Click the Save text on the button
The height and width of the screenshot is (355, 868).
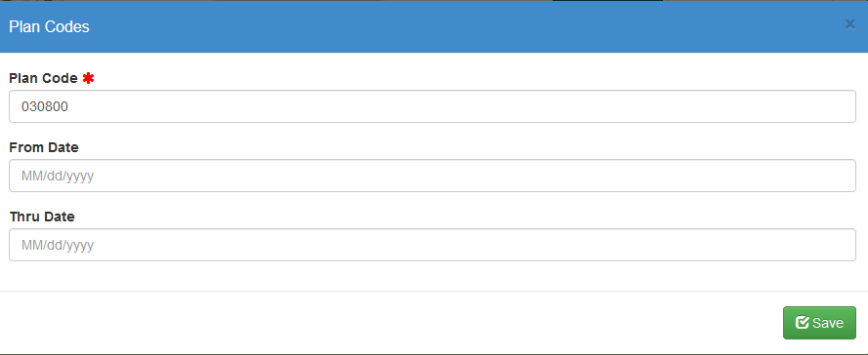click(828, 323)
